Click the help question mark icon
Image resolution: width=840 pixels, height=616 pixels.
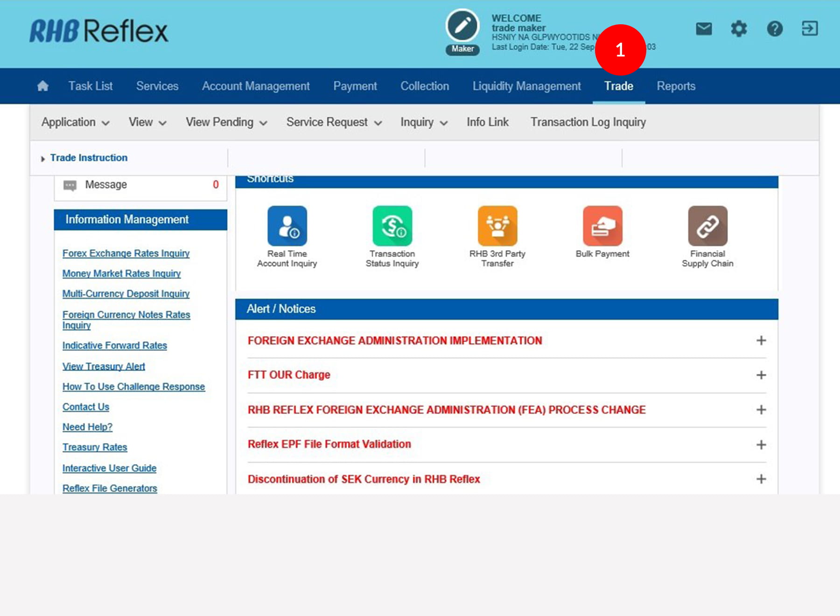pyautogui.click(x=775, y=29)
